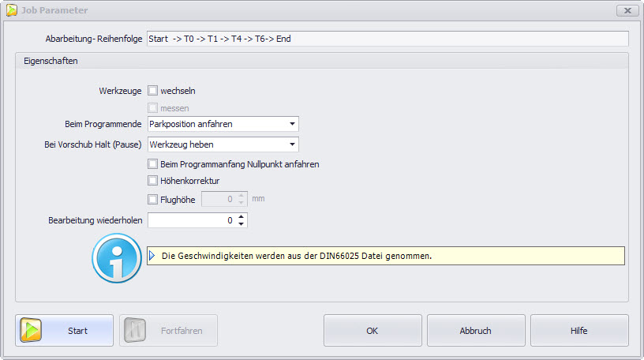Decrease Bearbeitung wiederholen with the down arrow
The width and height of the screenshot is (644, 360).
[x=241, y=224]
